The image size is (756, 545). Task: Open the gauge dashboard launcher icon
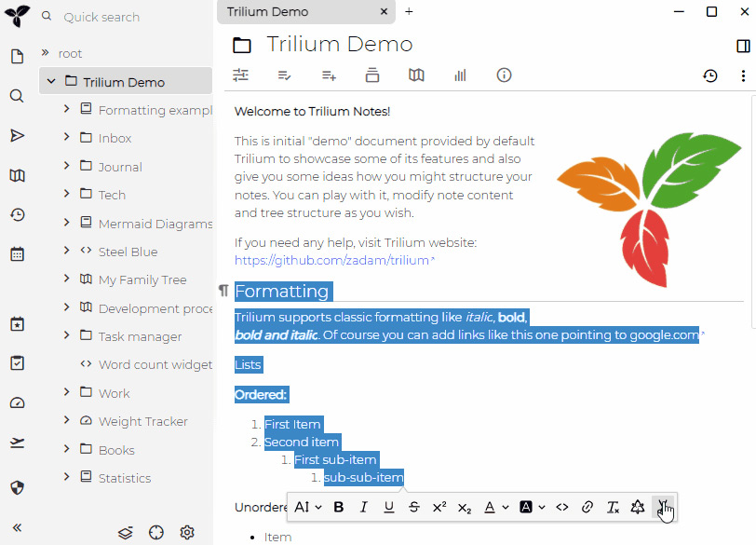(18, 402)
